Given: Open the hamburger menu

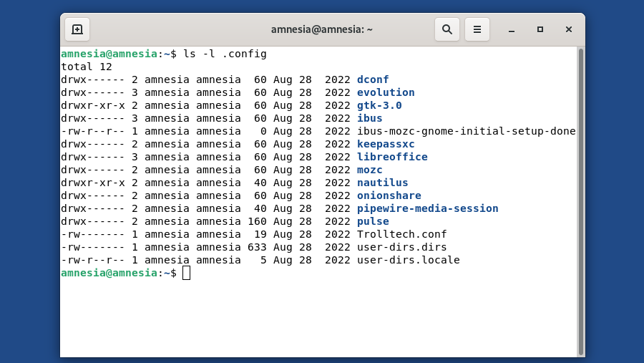Looking at the screenshot, I should tap(477, 29).
